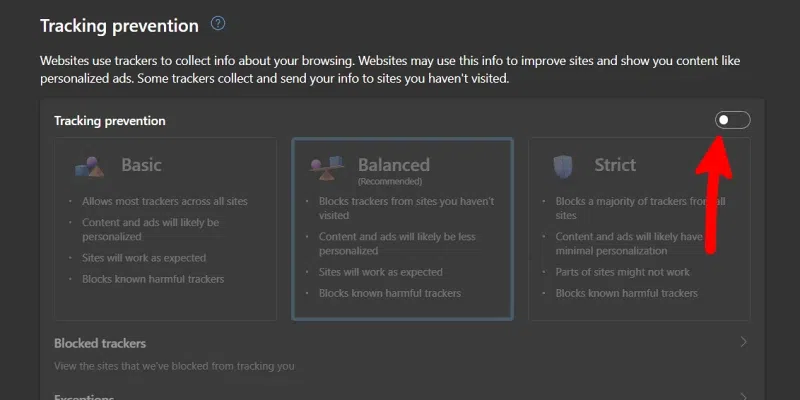Click the Basic heading text
Screen dimensions: 800x400
141,165
